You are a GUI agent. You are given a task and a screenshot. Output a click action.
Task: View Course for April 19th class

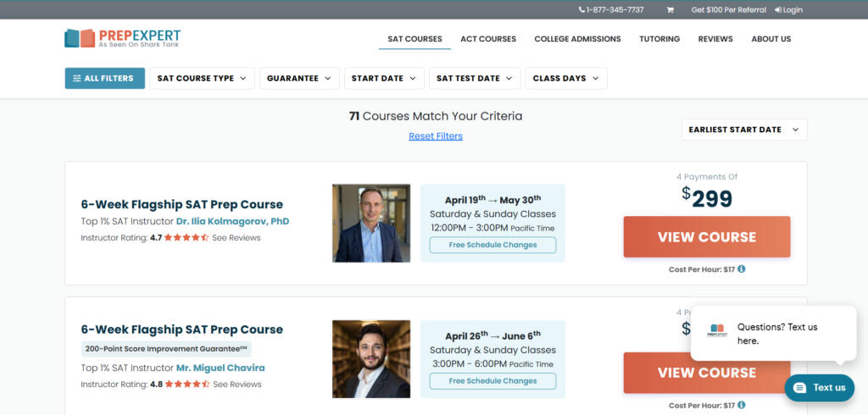pos(707,237)
